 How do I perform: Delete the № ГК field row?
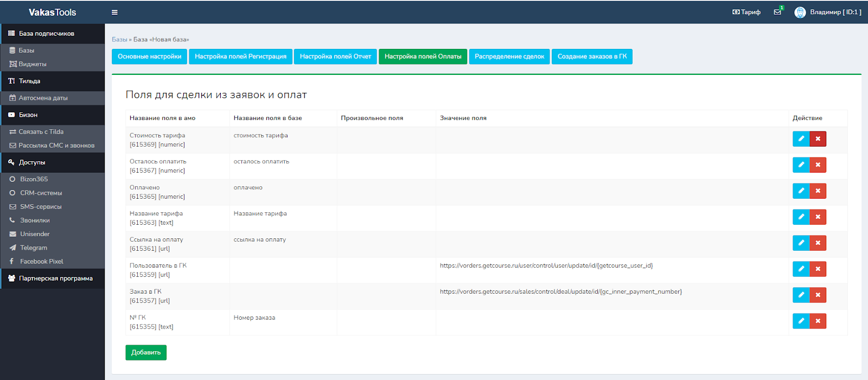(x=818, y=321)
